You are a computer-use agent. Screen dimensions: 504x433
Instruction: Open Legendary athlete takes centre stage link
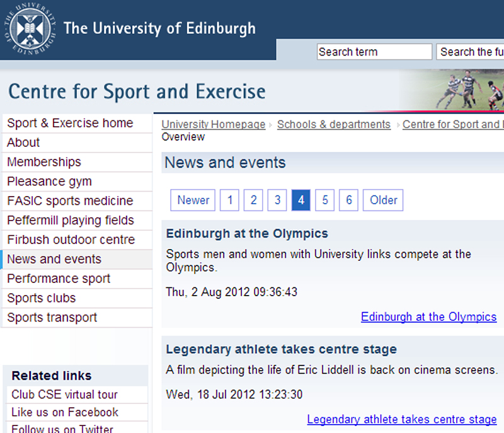[x=402, y=420]
